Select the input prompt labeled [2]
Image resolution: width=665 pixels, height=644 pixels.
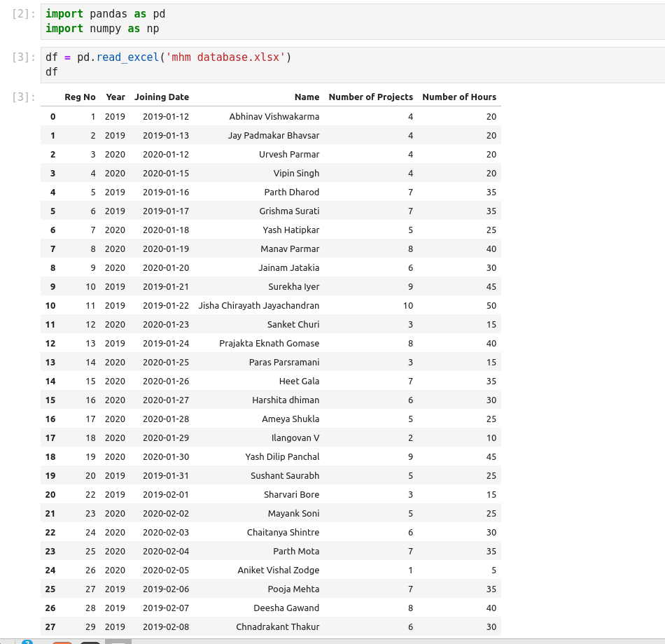[24, 14]
